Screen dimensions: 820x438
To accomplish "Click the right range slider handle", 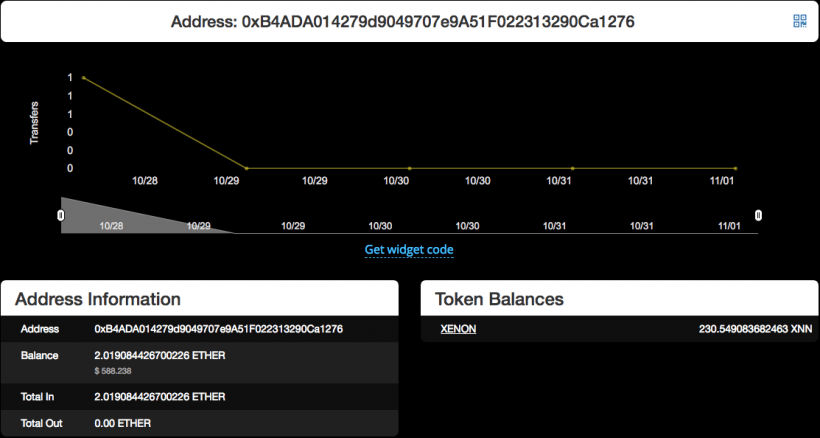I will (758, 215).
